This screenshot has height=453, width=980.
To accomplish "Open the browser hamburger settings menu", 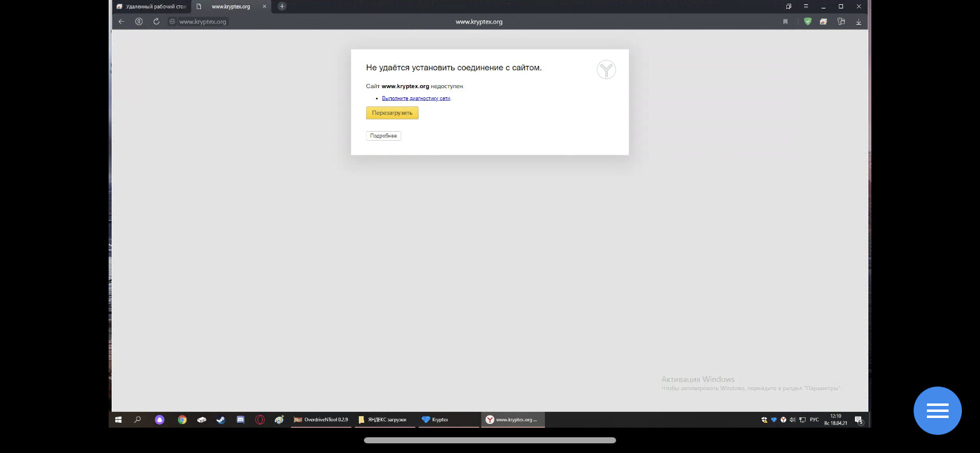I will [x=806, y=6].
